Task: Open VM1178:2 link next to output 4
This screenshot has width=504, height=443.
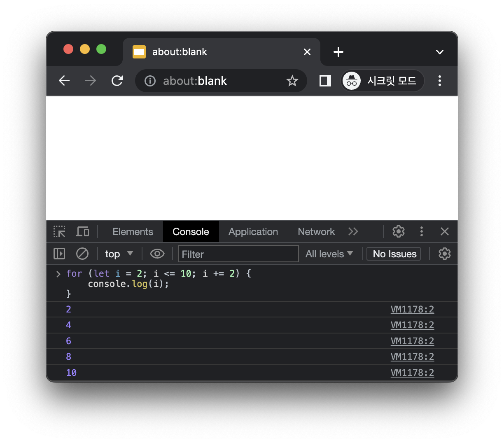Action: point(412,325)
